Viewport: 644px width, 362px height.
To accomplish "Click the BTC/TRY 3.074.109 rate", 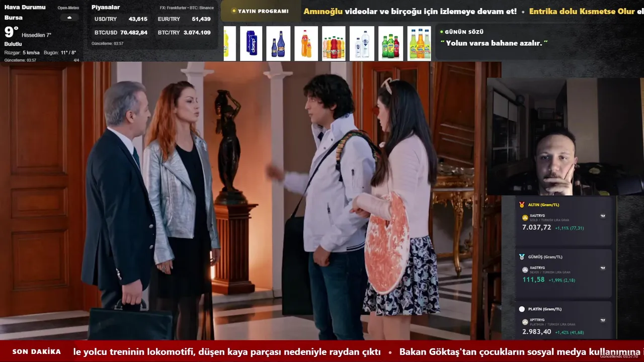I will (x=184, y=33).
